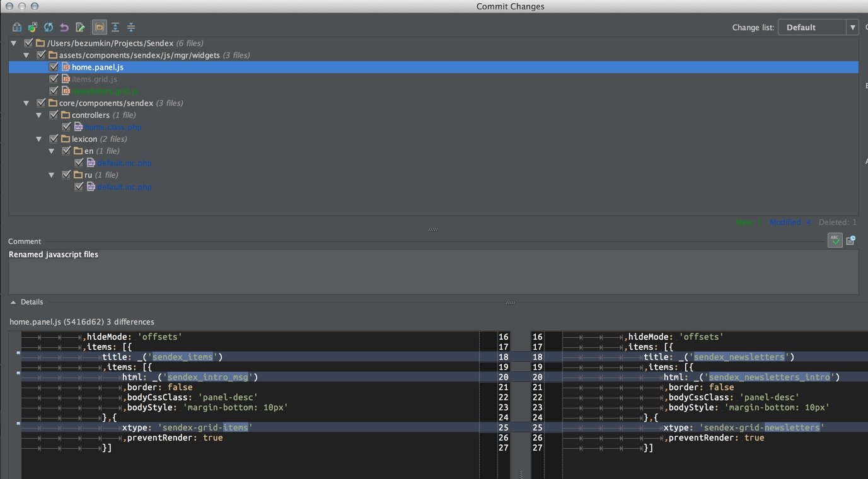Select home.class.php in the file tree
Image resolution: width=868 pixels, height=479 pixels.
click(x=113, y=127)
